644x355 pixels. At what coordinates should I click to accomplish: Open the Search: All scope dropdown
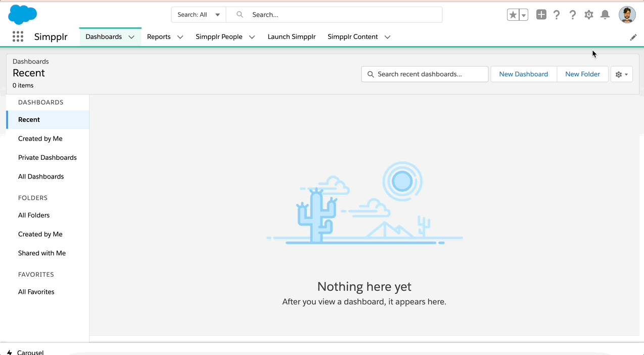(x=199, y=15)
